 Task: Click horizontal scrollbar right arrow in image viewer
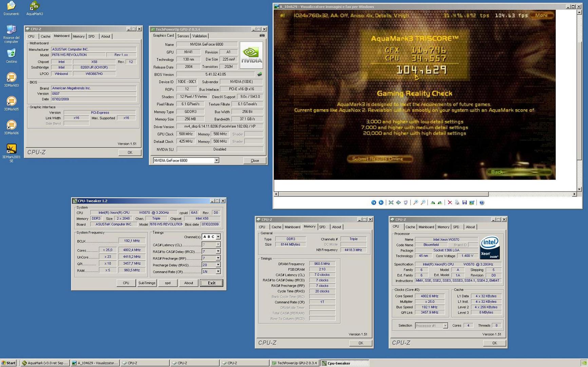tap(574, 194)
